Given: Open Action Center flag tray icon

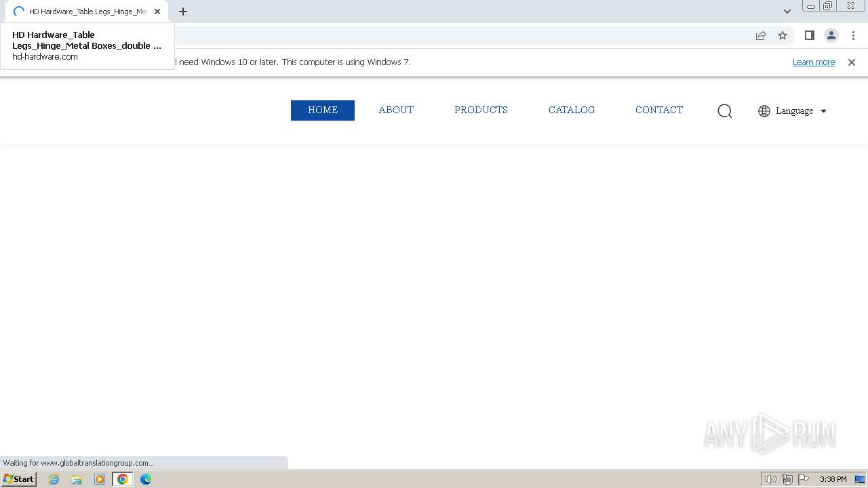Looking at the screenshot, I should click(804, 479).
